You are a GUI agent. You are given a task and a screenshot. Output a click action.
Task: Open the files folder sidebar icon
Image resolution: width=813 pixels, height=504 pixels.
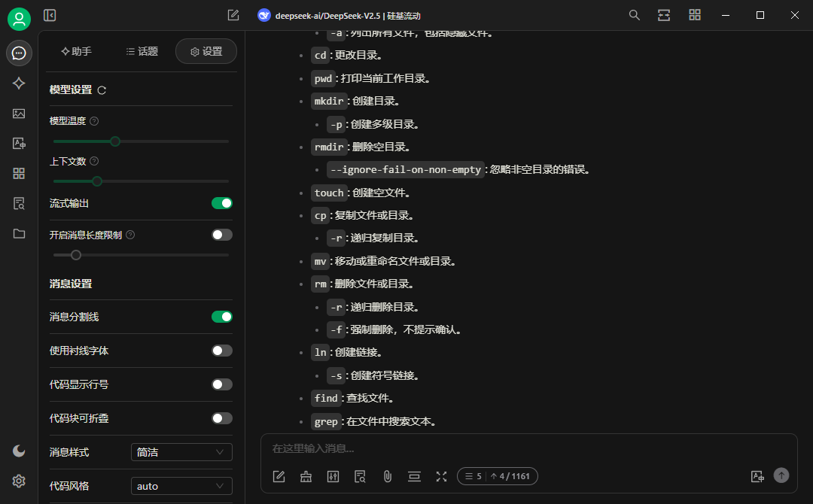click(x=19, y=234)
